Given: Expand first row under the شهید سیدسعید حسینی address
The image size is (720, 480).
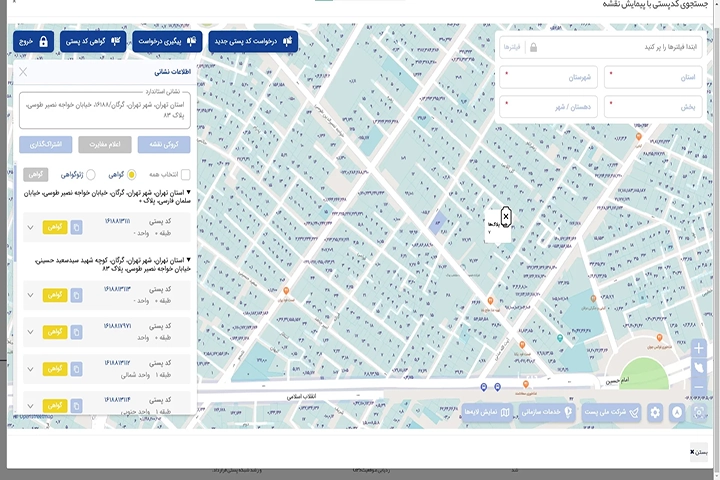Looking at the screenshot, I should pyautogui.click(x=30, y=295).
